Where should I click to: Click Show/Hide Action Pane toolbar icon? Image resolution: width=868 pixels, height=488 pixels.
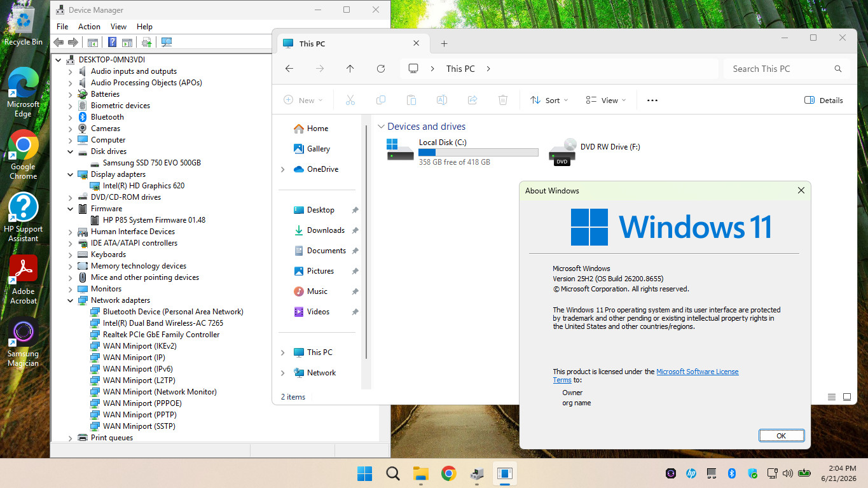coord(127,43)
